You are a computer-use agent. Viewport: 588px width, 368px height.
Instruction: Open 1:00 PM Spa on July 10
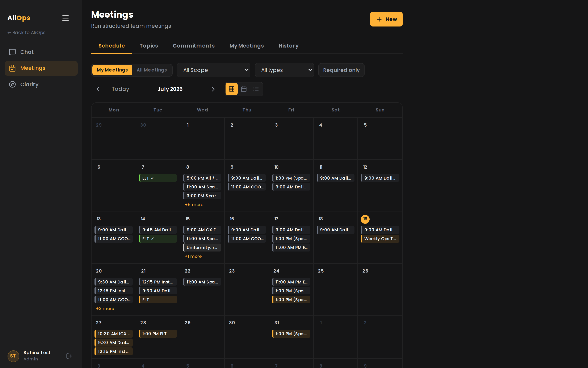[x=291, y=178]
